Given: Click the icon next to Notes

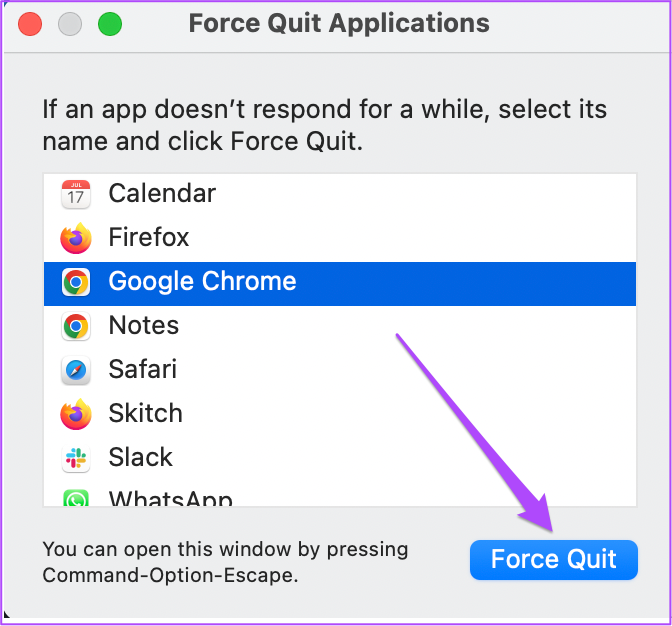Looking at the screenshot, I should point(76,326).
